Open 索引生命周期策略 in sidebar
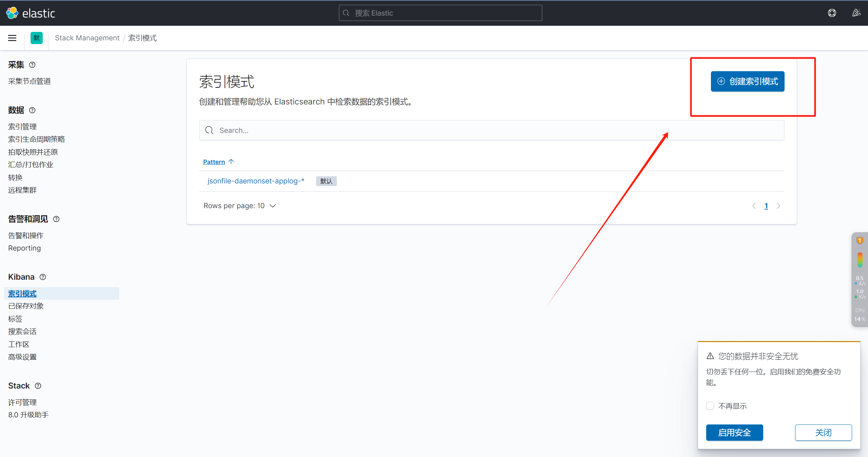This screenshot has width=868, height=457. tap(37, 139)
